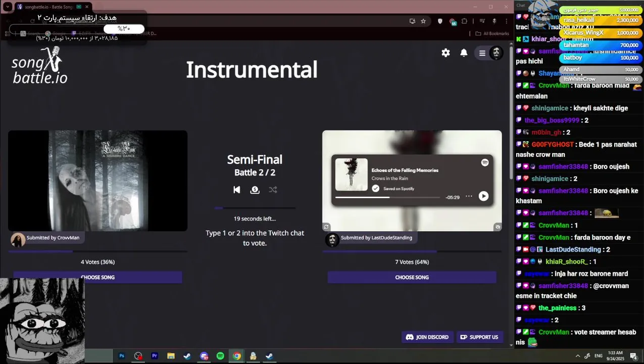
Task: Hide the right song video with eye icon
Action: (x=498, y=227)
